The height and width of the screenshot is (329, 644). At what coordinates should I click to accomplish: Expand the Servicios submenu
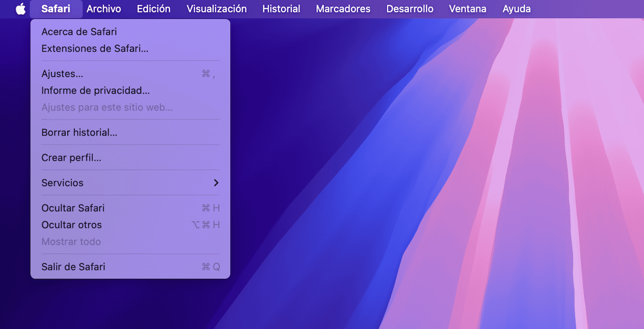(x=130, y=183)
